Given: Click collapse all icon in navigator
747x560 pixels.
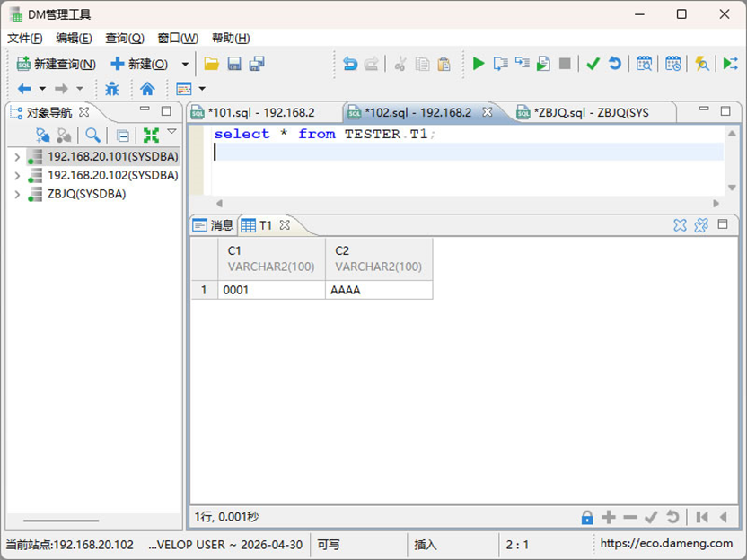Looking at the screenshot, I should pyautogui.click(x=123, y=136).
